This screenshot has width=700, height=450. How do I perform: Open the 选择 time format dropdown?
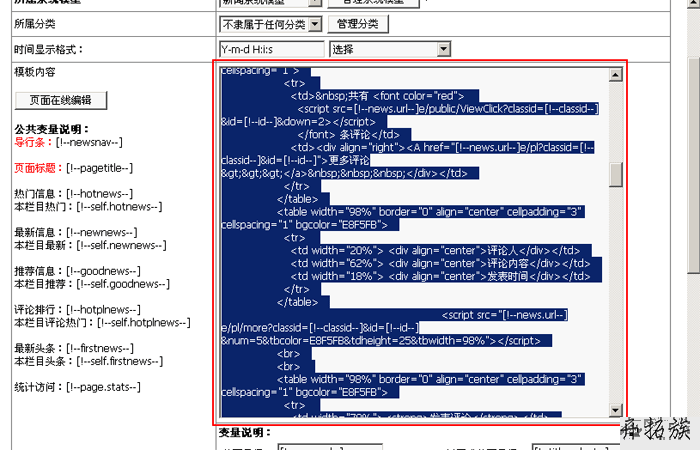[390, 49]
